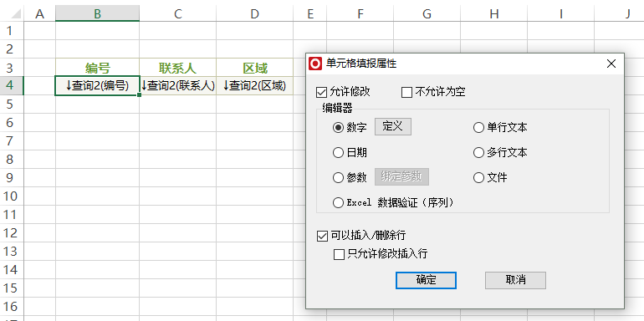Pick Excel 数据验证（序列）option
The width and height of the screenshot is (644, 321).
[x=338, y=203]
